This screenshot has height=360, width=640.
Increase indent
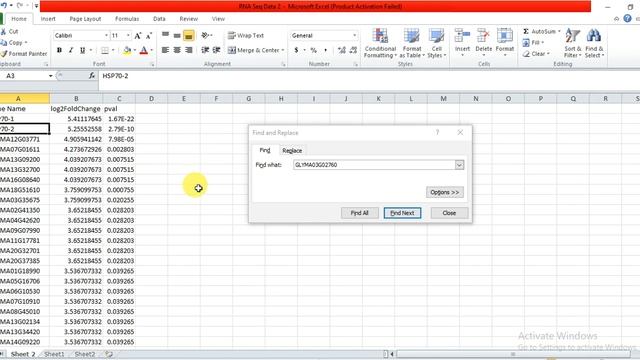(x=217, y=50)
